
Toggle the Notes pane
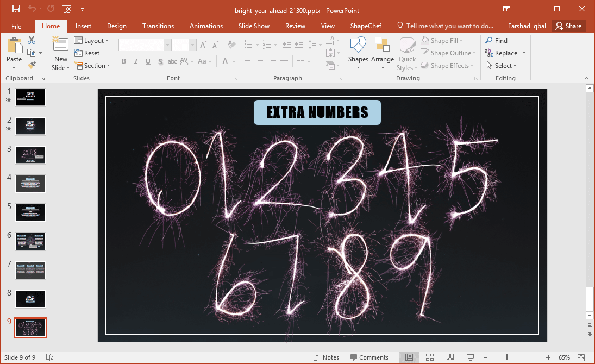click(327, 357)
